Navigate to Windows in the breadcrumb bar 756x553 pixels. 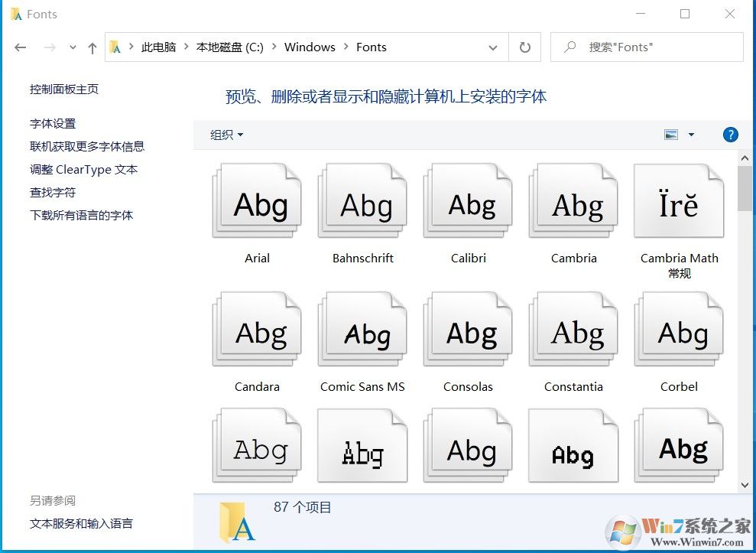coord(310,47)
